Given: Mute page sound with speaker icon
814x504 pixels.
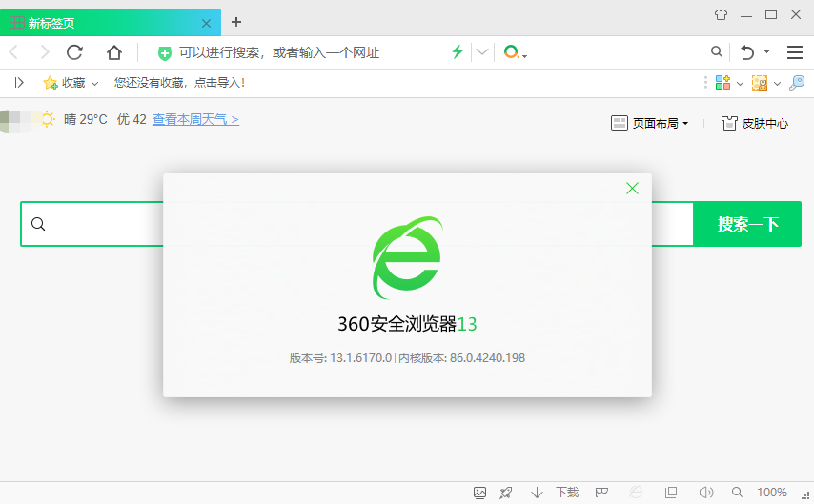Looking at the screenshot, I should click(706, 492).
